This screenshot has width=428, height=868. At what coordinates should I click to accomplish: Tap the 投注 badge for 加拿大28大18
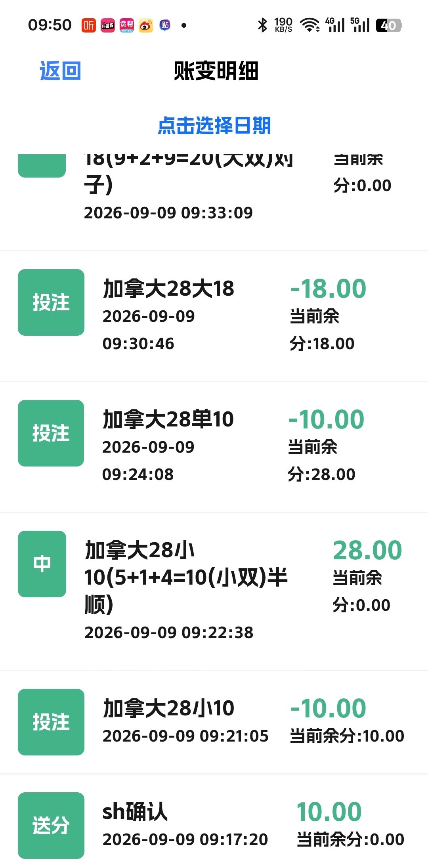[x=51, y=302]
